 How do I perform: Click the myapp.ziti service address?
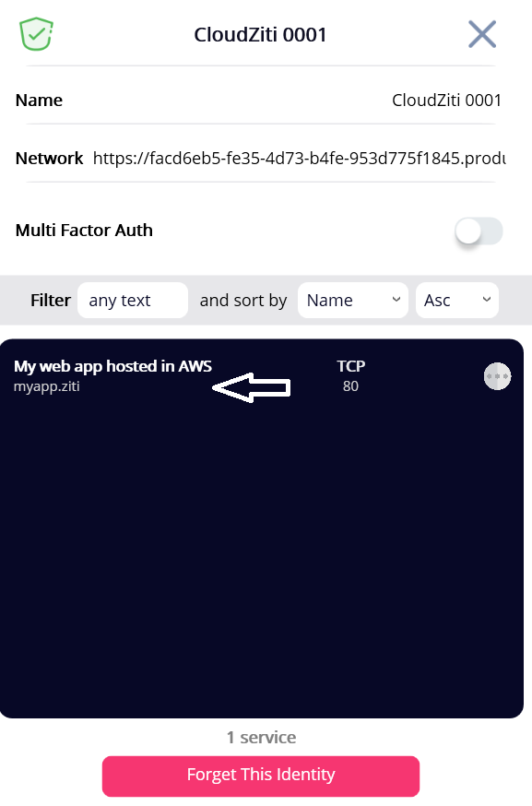47,386
